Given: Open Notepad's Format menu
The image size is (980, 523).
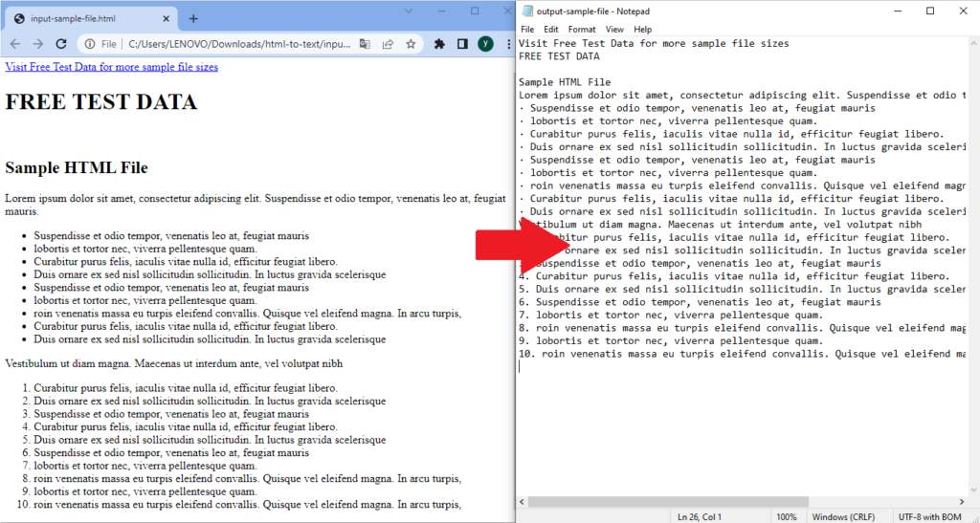Looking at the screenshot, I should (x=581, y=30).
